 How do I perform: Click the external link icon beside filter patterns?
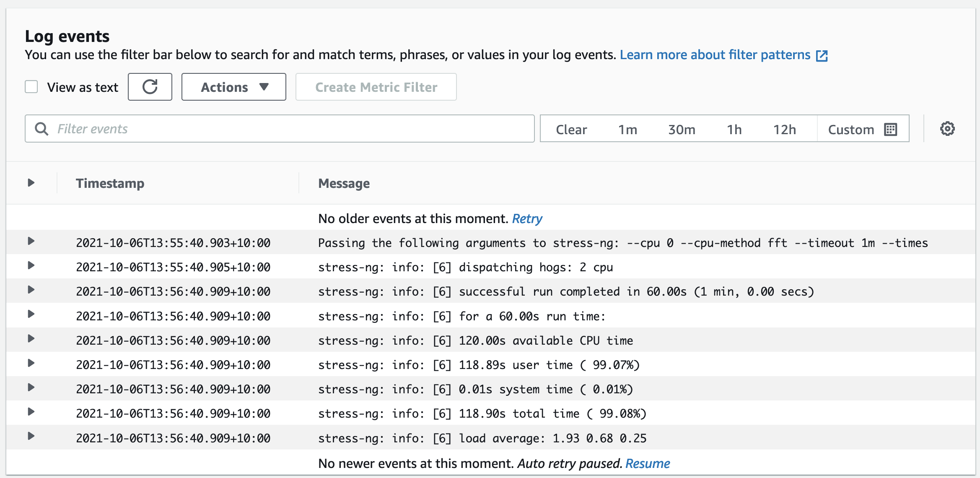point(822,55)
